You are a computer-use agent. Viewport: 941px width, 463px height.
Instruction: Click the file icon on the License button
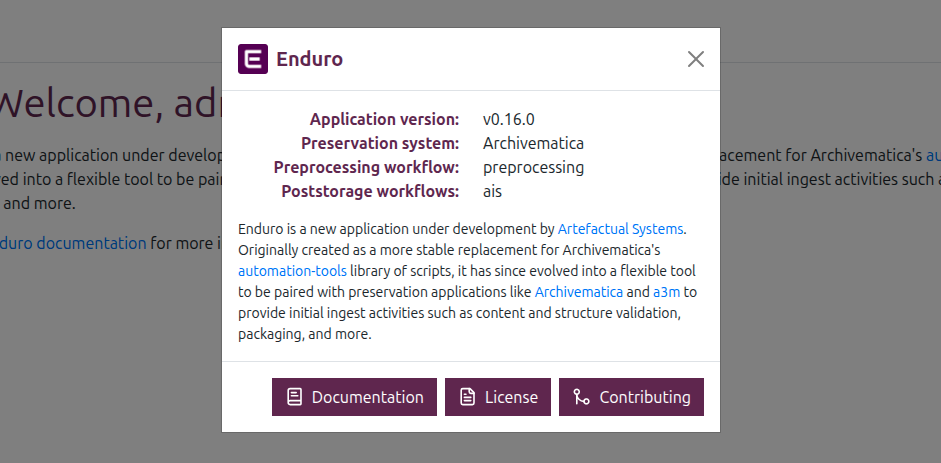tap(467, 397)
